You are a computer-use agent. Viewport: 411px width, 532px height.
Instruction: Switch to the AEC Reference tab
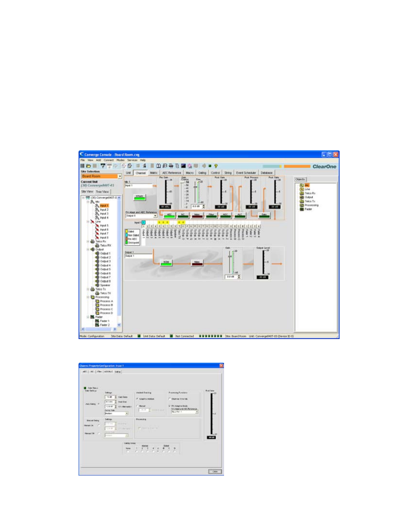171,173
